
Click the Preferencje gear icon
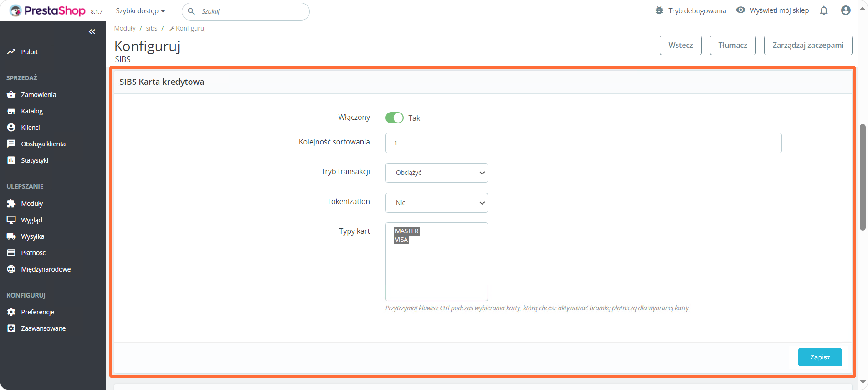tap(11, 312)
